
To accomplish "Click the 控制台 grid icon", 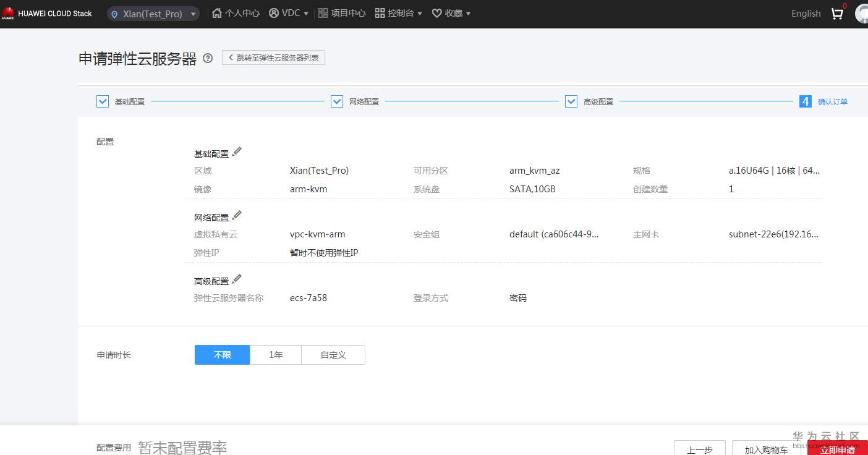I will [x=380, y=13].
